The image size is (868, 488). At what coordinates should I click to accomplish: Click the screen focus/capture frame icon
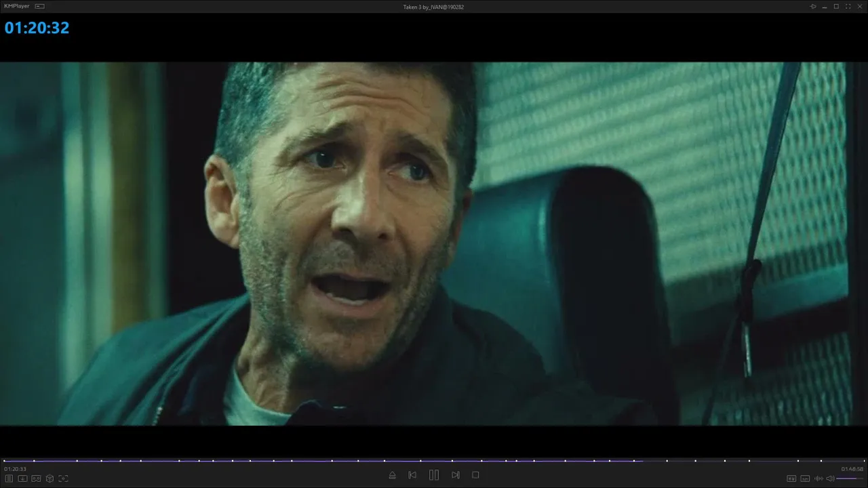(63, 479)
